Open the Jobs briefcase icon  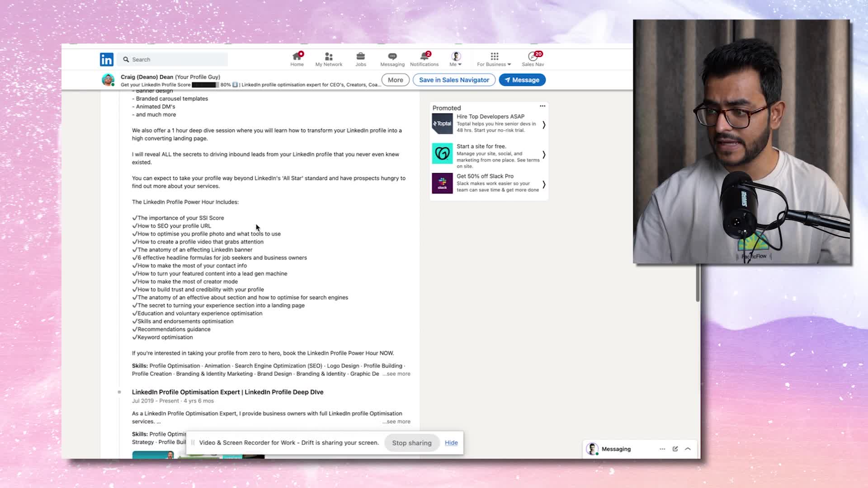[360, 56]
